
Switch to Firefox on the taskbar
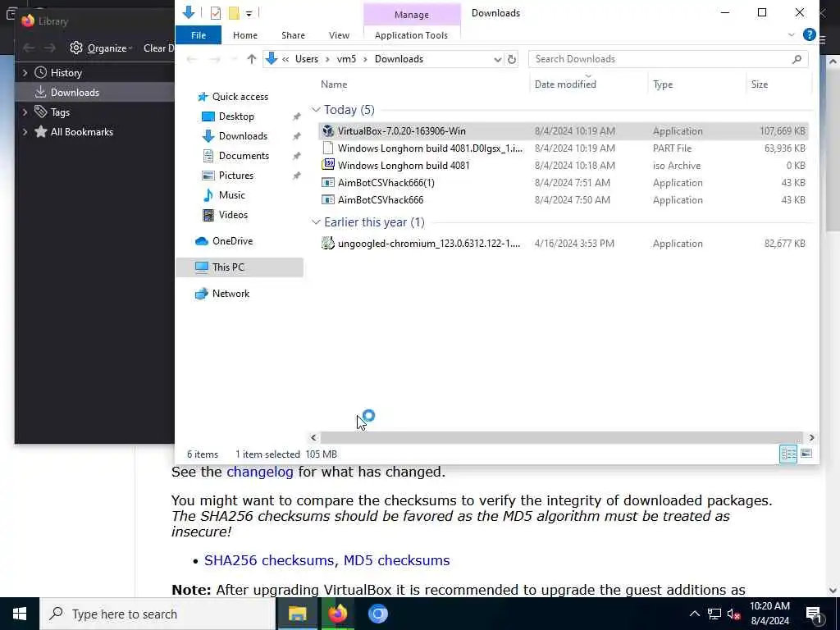click(337, 614)
